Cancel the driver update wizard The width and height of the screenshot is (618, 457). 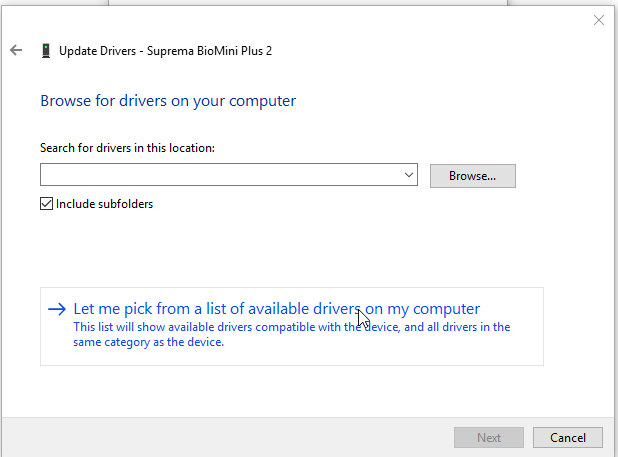pos(567,438)
